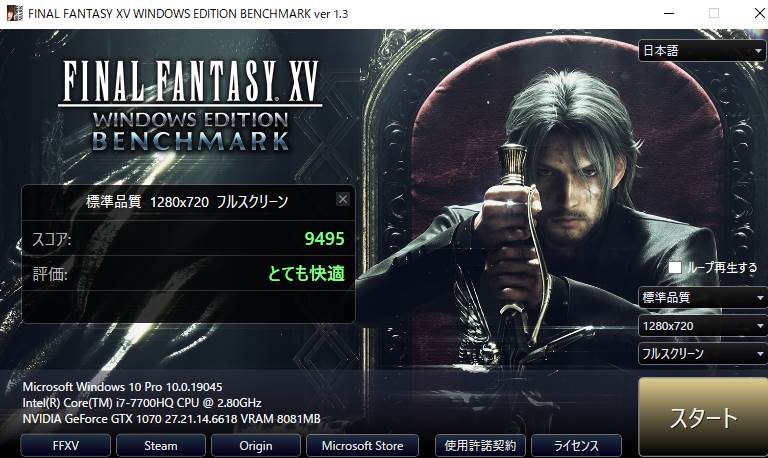Expand the 標準品質 quality dropdown
Image resolution: width=768 pixels, height=458 pixels.
click(x=702, y=297)
